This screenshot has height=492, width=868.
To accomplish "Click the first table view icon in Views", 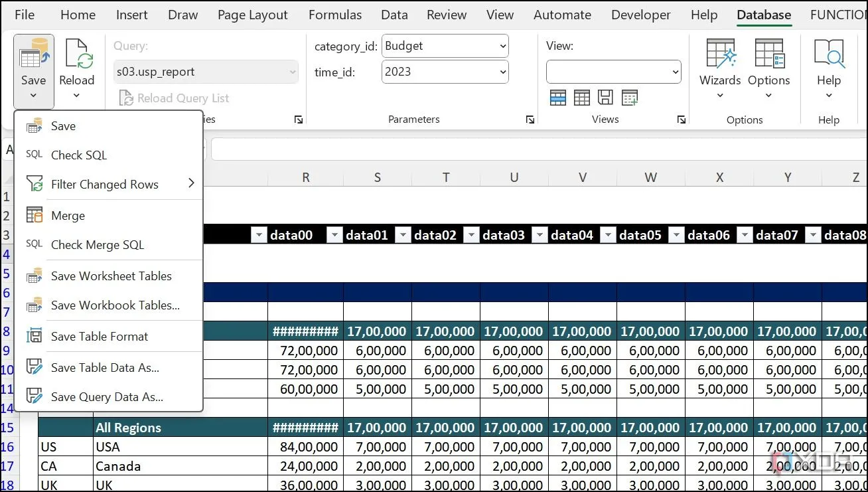I will pos(558,98).
